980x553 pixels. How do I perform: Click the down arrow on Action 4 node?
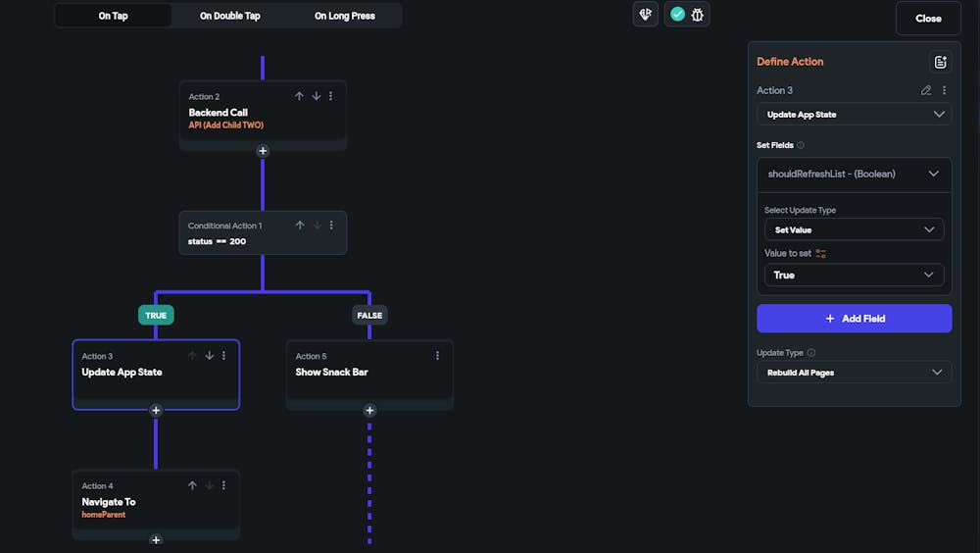(210, 485)
